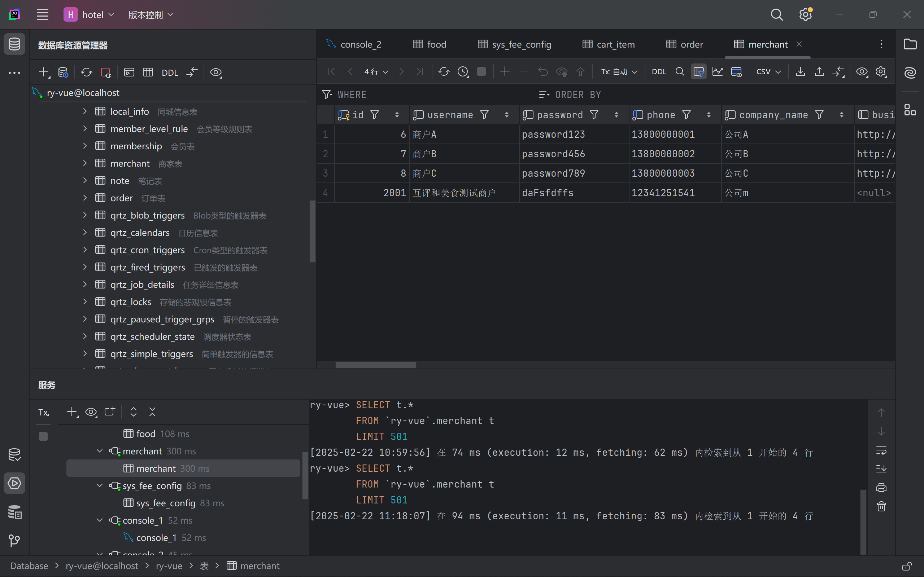
Task: Click the export data download icon
Action: click(800, 72)
